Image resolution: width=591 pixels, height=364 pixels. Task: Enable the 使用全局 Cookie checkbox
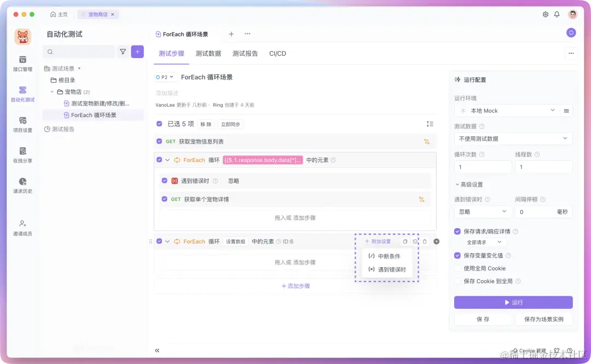tap(458, 268)
